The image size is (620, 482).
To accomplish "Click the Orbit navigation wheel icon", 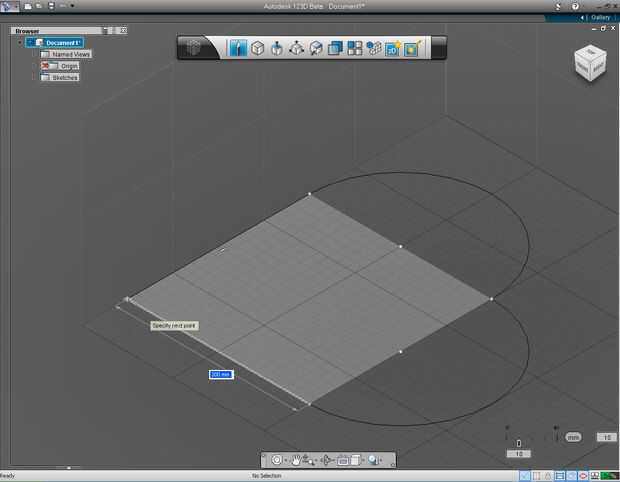I will pyautogui.click(x=277, y=460).
